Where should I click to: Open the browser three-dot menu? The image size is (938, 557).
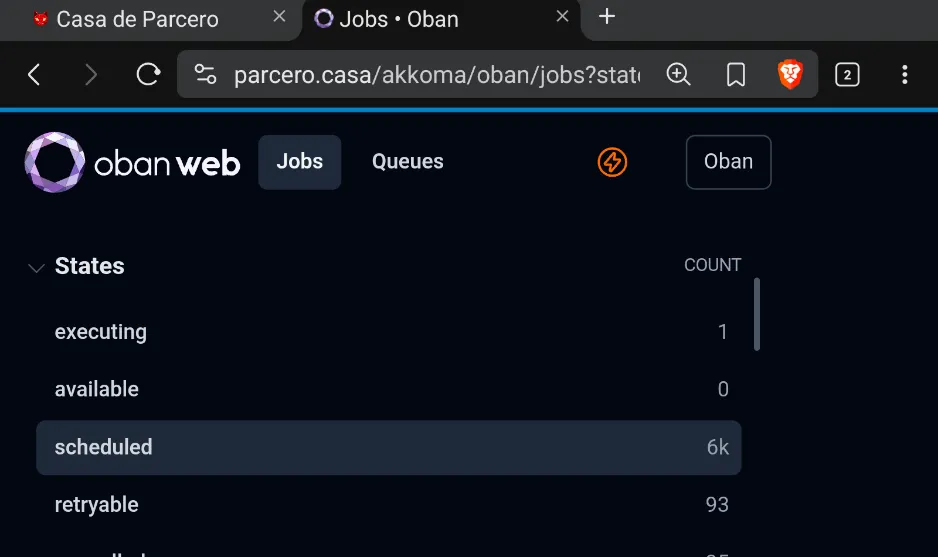tap(904, 75)
